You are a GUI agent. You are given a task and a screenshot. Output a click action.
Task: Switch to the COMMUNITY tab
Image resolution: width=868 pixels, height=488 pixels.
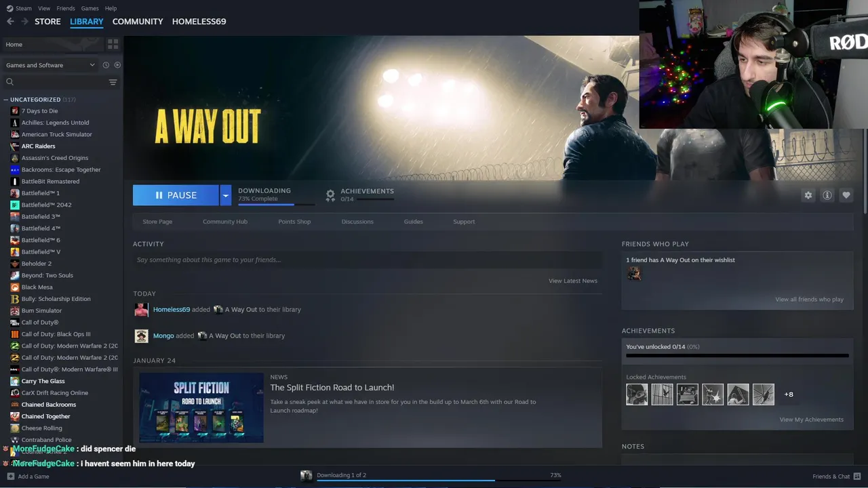coord(138,22)
